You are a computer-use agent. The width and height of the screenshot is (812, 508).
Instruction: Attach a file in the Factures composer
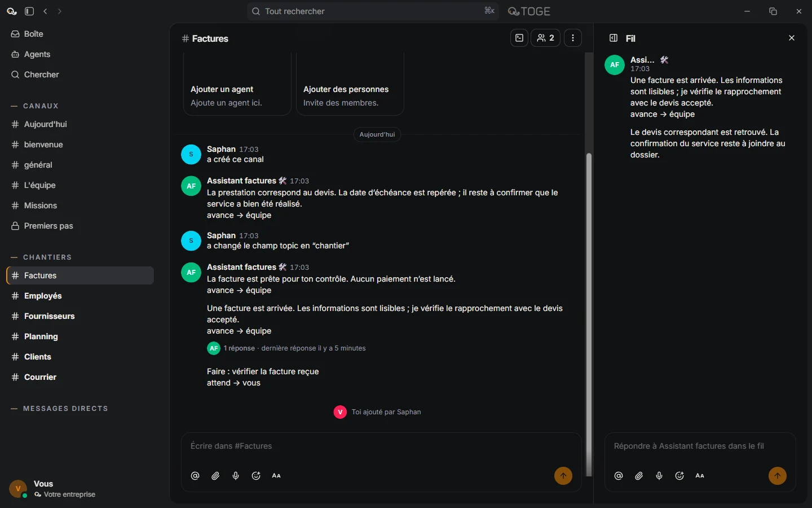215,476
